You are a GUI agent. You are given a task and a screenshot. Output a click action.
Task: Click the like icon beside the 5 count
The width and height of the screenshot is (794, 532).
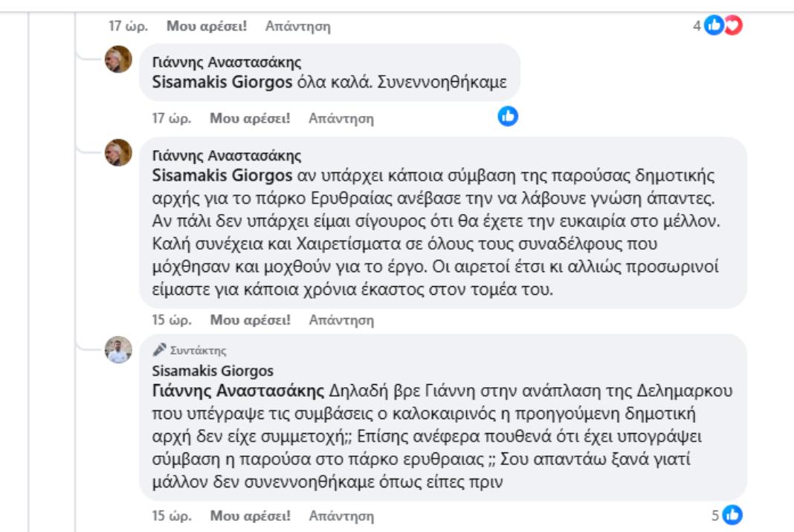point(732,515)
